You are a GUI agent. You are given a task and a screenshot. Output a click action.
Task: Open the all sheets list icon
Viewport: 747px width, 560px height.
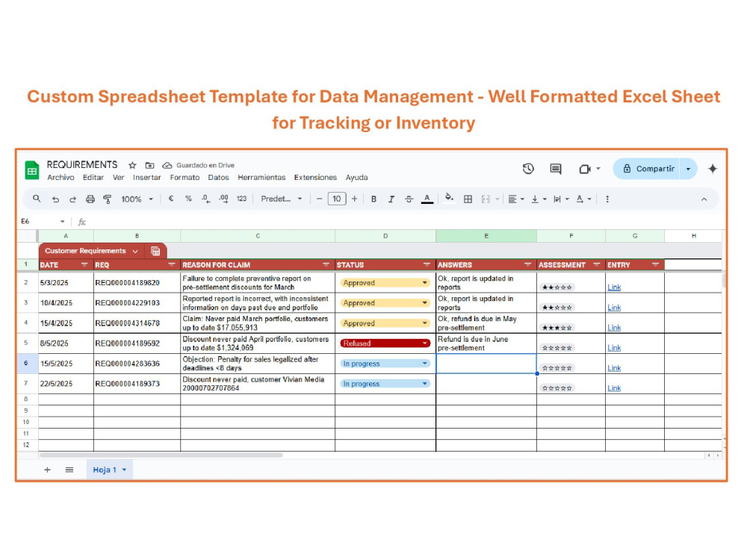pos(69,470)
